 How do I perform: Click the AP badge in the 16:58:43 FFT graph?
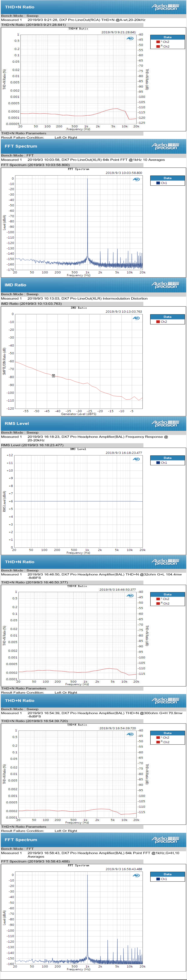click(x=136, y=875)
